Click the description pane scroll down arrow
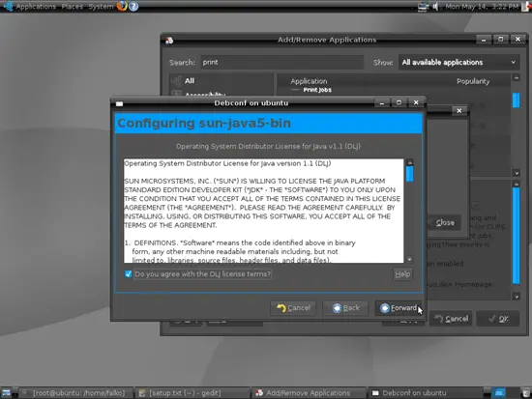 (x=517, y=297)
